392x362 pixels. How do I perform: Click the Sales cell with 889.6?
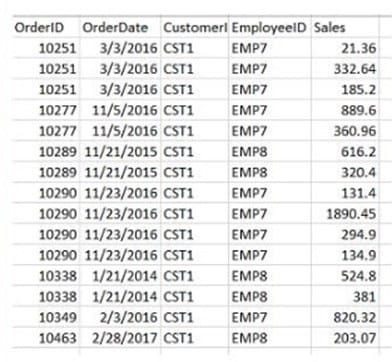point(345,110)
